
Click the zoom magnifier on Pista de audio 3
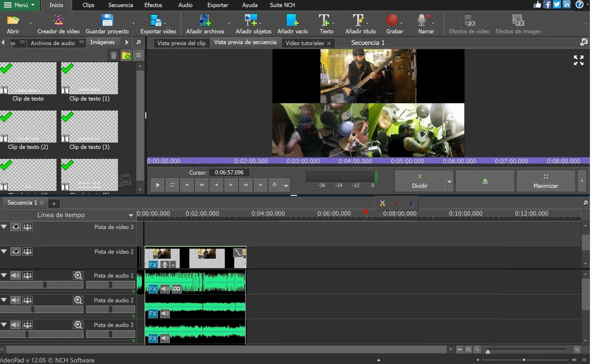coord(78,325)
